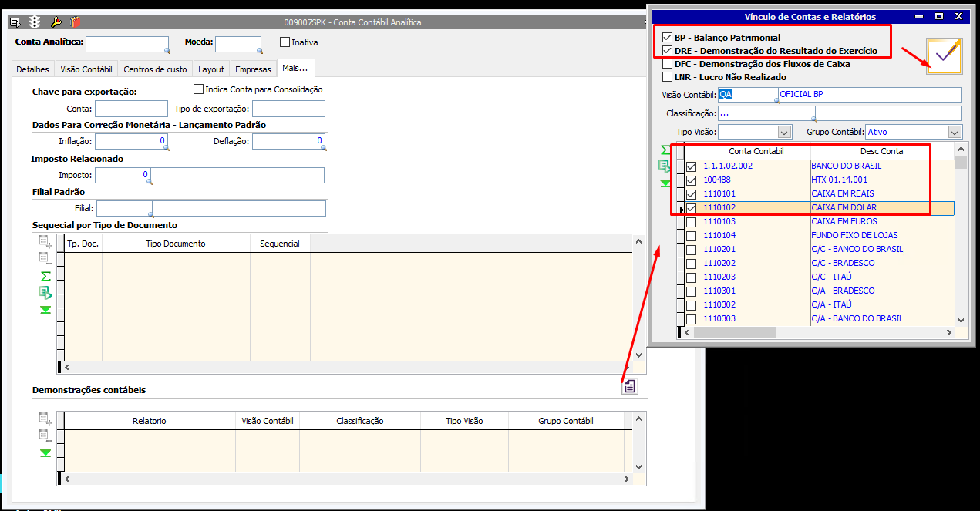Open the Grupo Contábil dropdown
This screenshot has height=511, width=980.
pos(955,132)
